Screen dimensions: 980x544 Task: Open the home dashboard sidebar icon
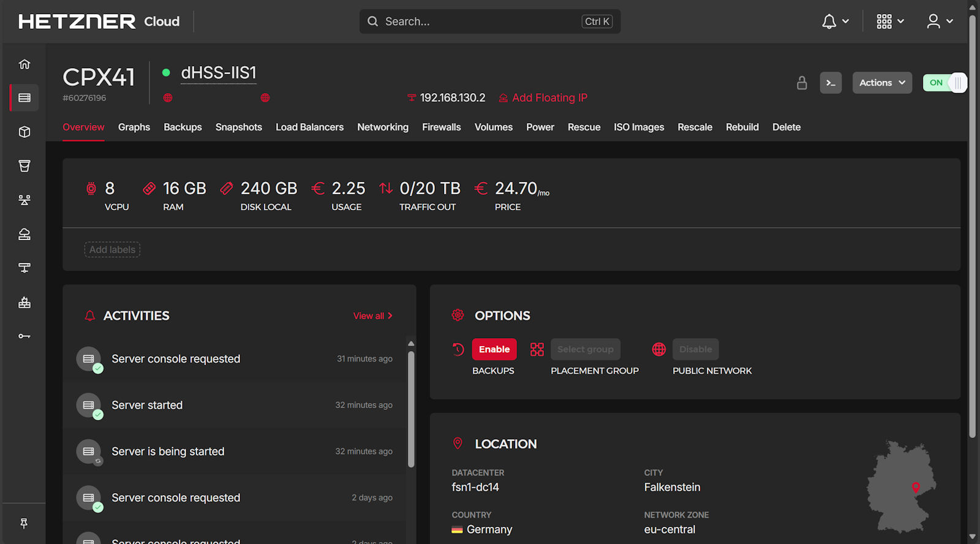pyautogui.click(x=24, y=64)
